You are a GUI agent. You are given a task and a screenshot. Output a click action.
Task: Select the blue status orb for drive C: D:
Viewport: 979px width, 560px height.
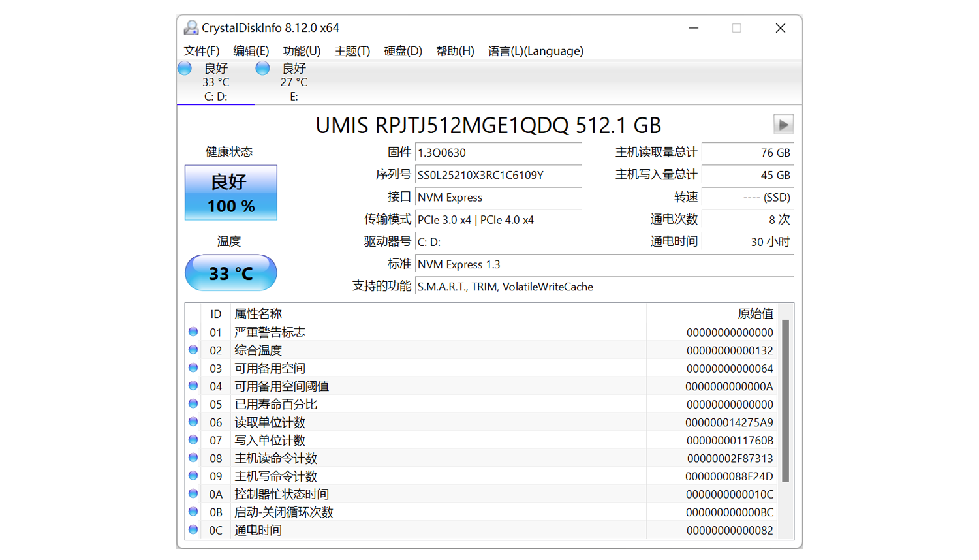click(x=185, y=69)
